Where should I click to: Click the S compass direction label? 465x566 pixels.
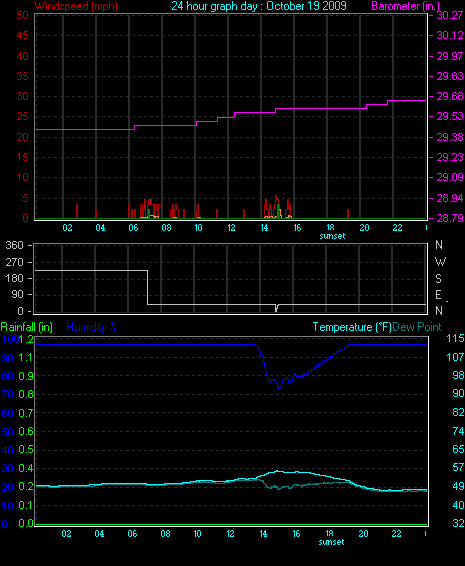click(438, 278)
